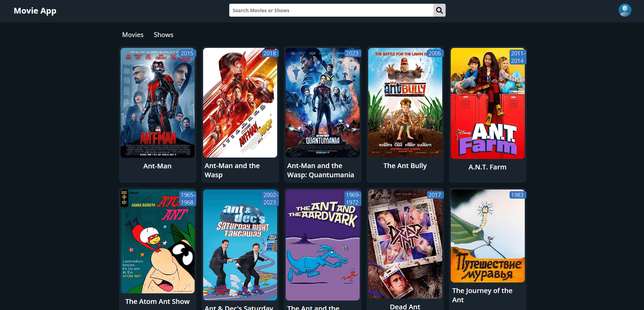Focus the Search Movies or Shows field

coord(331,10)
